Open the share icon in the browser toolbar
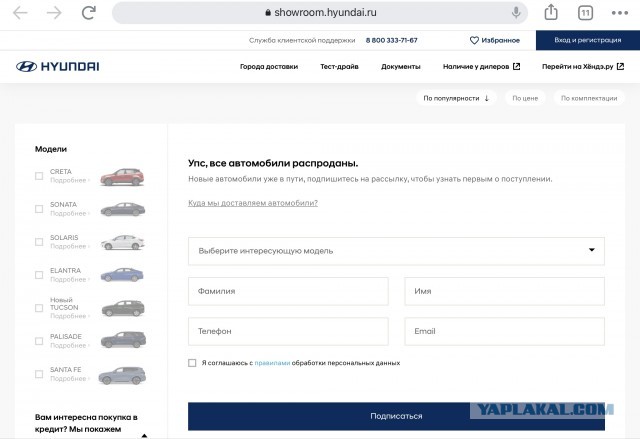This screenshot has height=439, width=640. click(x=551, y=12)
